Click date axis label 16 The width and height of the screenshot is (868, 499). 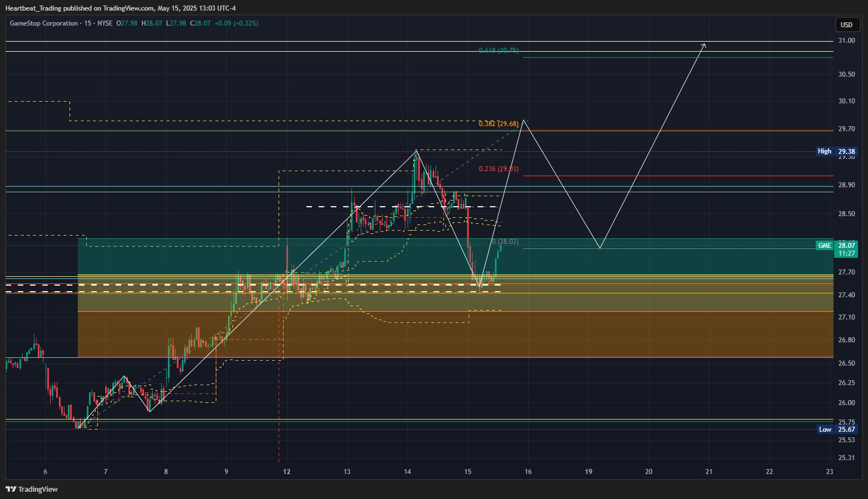point(528,472)
